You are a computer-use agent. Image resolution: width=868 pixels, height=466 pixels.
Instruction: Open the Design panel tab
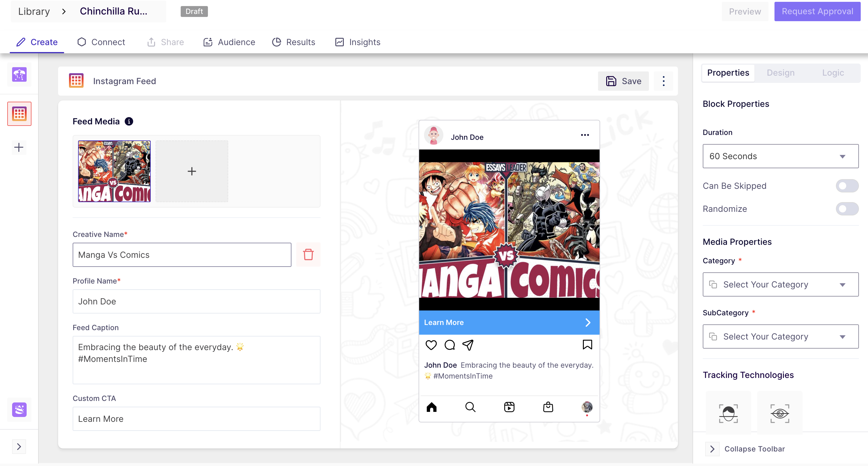(x=781, y=73)
